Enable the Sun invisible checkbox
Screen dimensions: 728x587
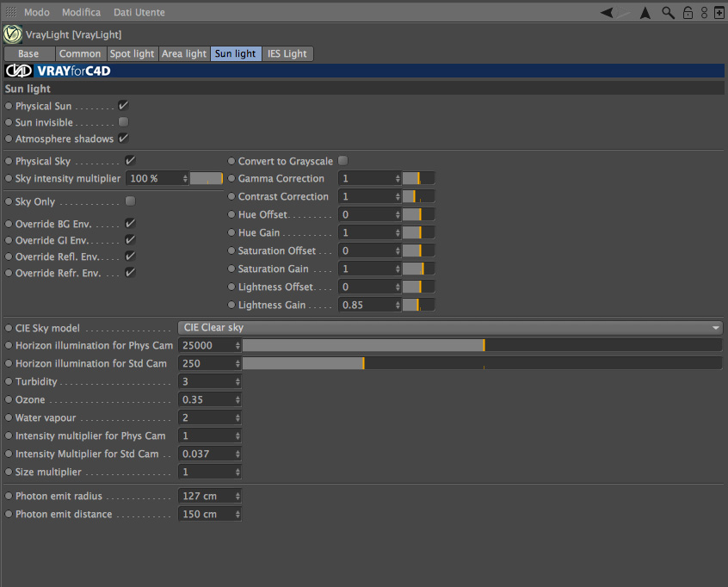pos(123,121)
